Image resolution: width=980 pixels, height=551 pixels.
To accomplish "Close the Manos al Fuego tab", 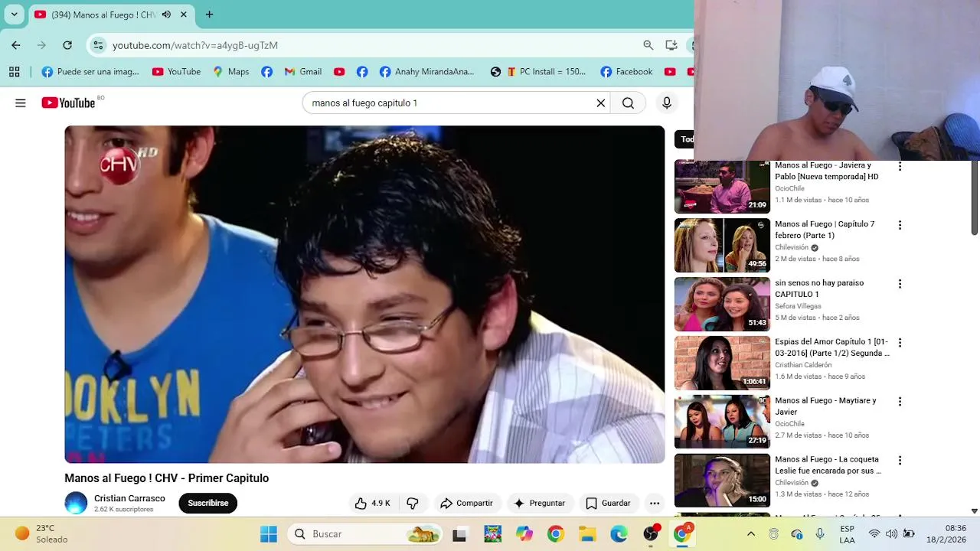I will point(184,15).
